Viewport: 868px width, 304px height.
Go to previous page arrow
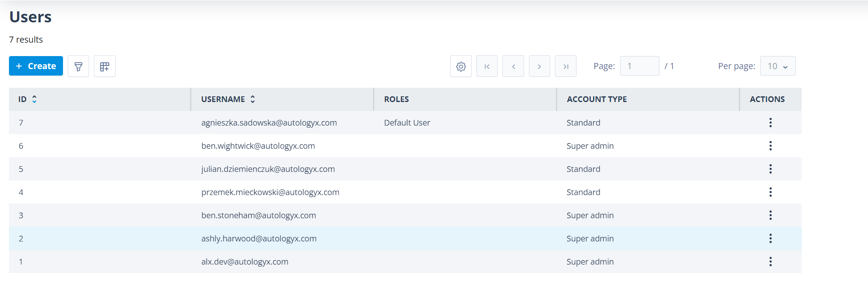(x=513, y=66)
